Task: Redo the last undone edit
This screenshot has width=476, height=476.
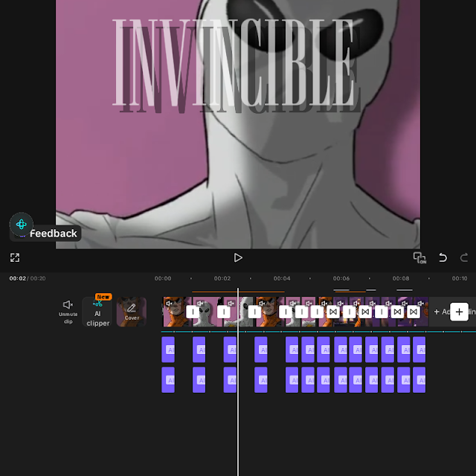Action: (x=464, y=258)
